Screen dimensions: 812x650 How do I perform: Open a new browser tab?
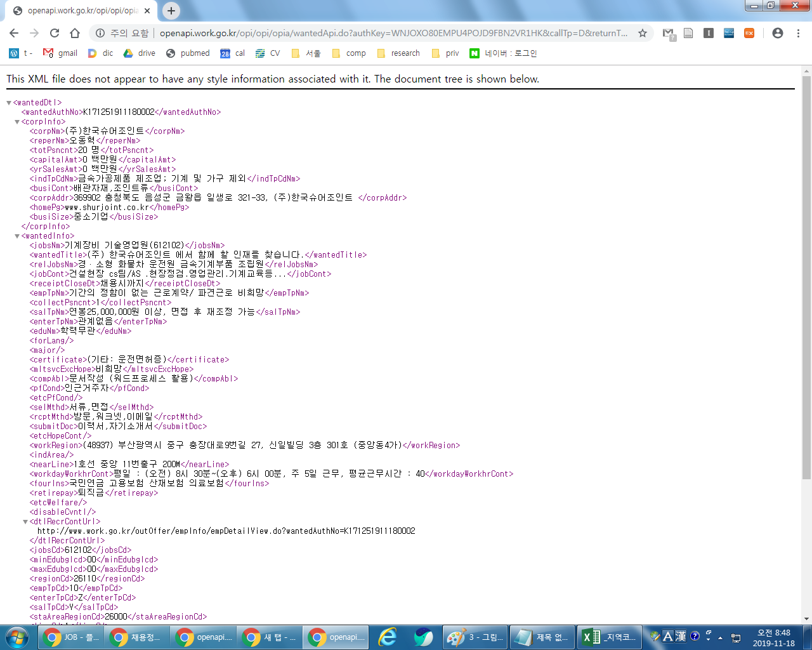pyautogui.click(x=171, y=11)
